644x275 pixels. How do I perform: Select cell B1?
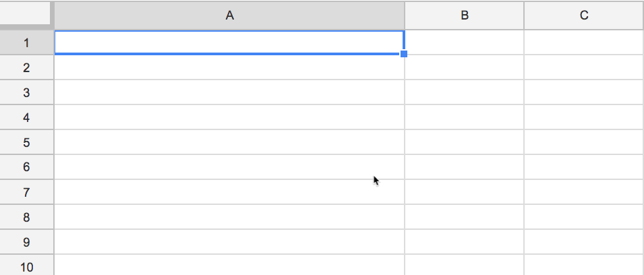tap(464, 43)
